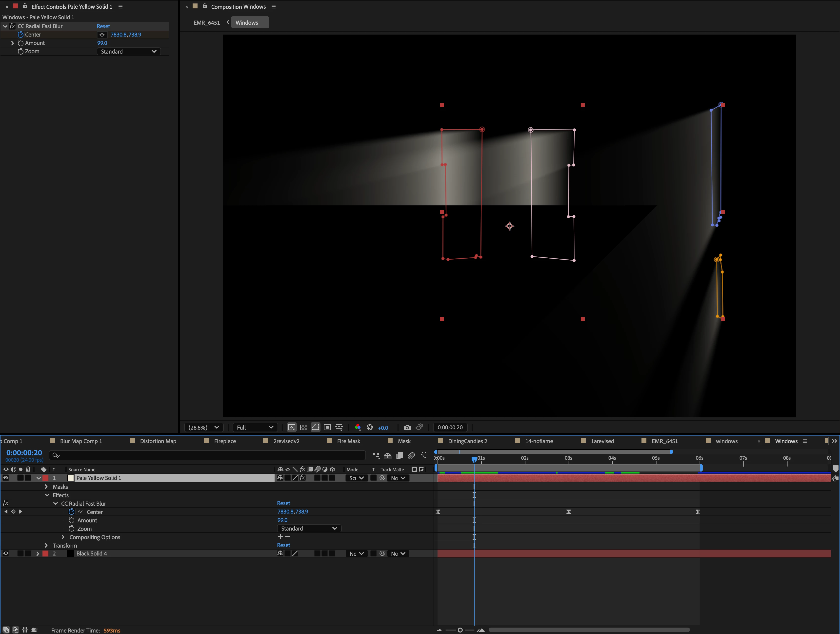This screenshot has width=840, height=634.
Task: Click Reset for CC Radial Fast Blur effect
Action: [103, 26]
